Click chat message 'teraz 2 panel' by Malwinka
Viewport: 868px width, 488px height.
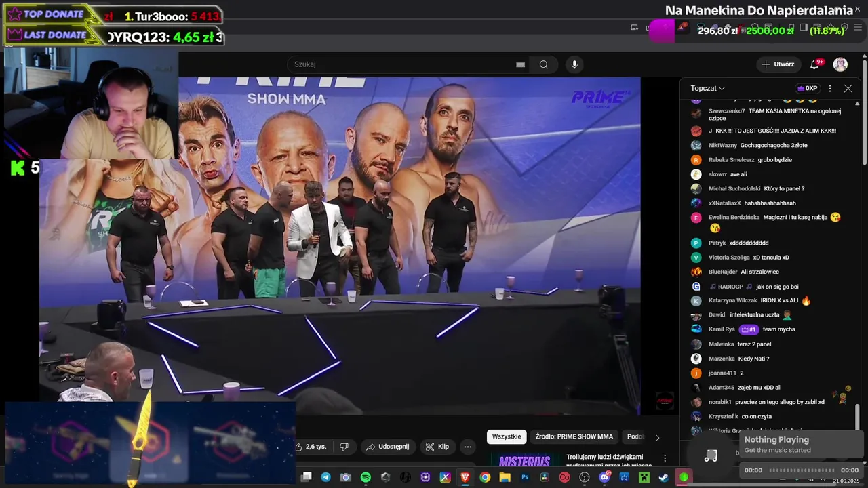[x=754, y=344]
